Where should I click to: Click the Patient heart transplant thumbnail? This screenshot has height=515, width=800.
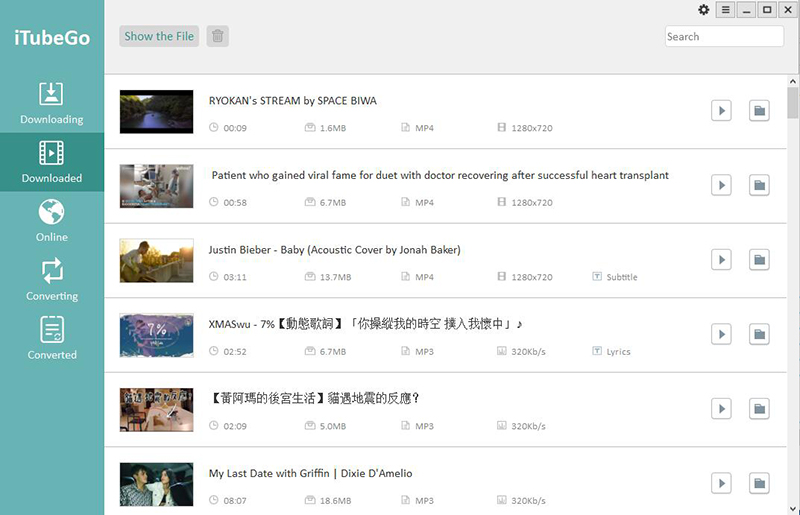(157, 186)
